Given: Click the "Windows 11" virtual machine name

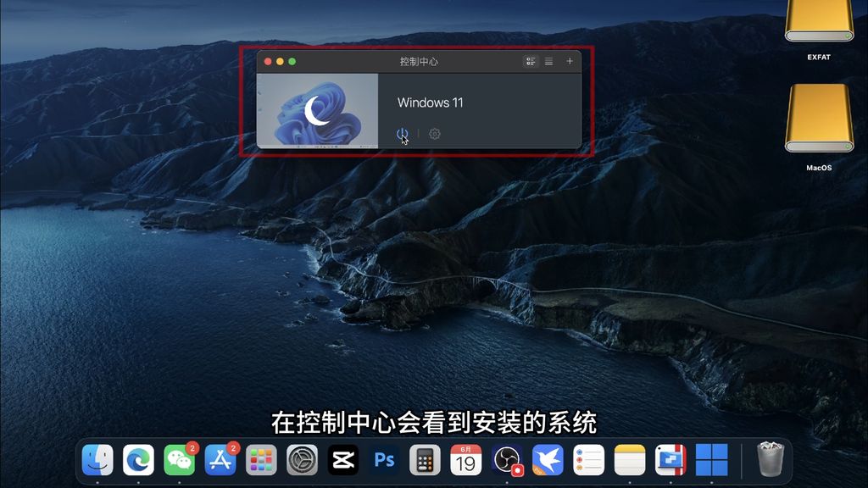Looking at the screenshot, I should pyautogui.click(x=430, y=103).
